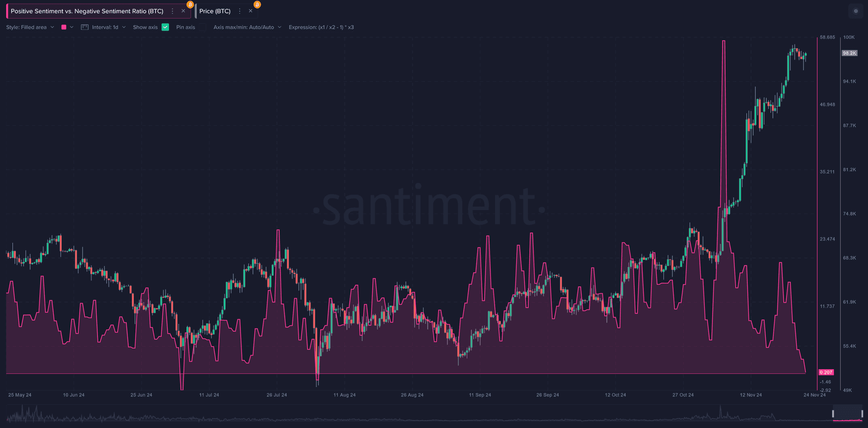
Task: Open the Price (BTC) three-dot menu
Action: coord(240,11)
